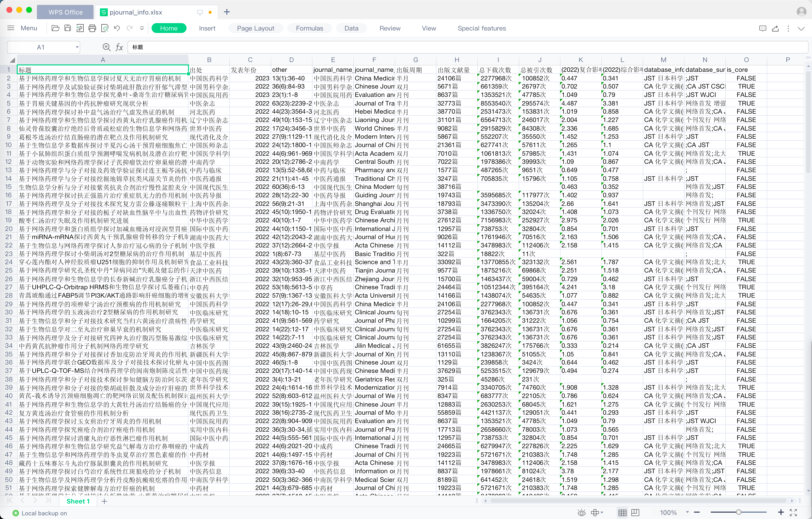Screen dimensions: 812x519
Task: Click the formula bar input field
Action: click(465, 47)
